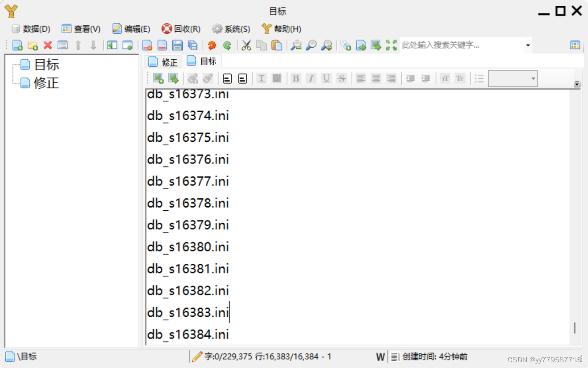Click the line db_s16377.ini
588x368 pixels.
tap(188, 182)
